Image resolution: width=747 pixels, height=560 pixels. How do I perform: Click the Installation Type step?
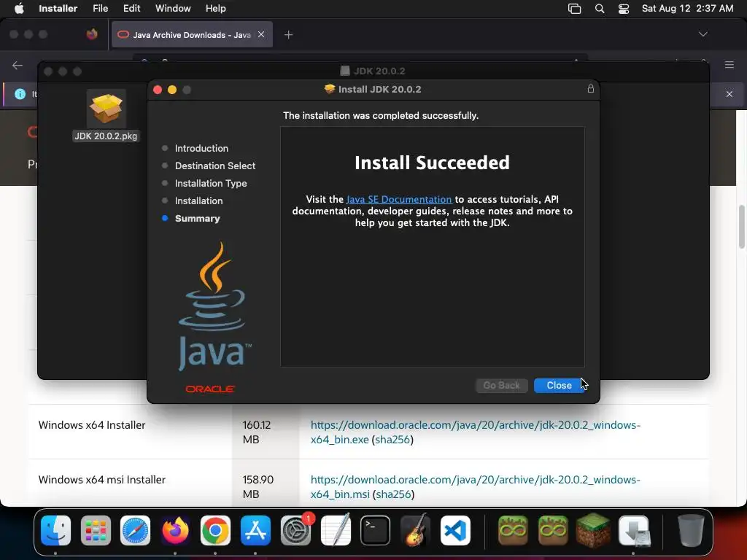pyautogui.click(x=211, y=183)
